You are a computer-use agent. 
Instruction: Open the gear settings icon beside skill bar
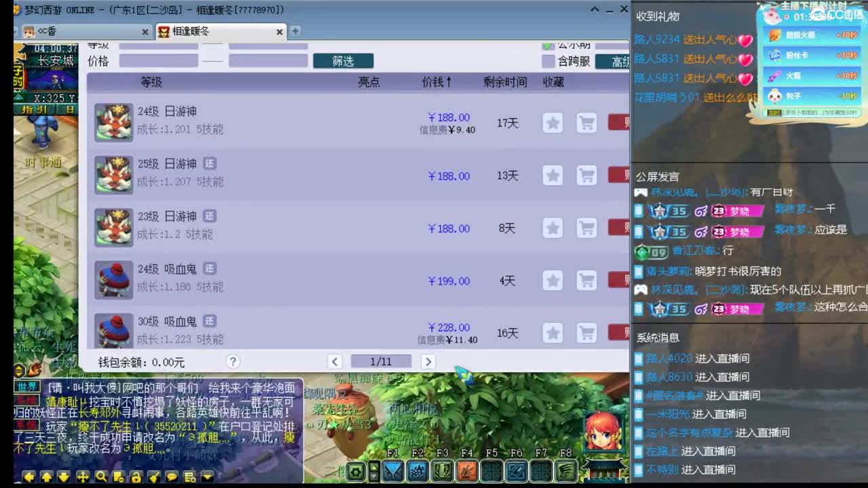click(x=355, y=472)
